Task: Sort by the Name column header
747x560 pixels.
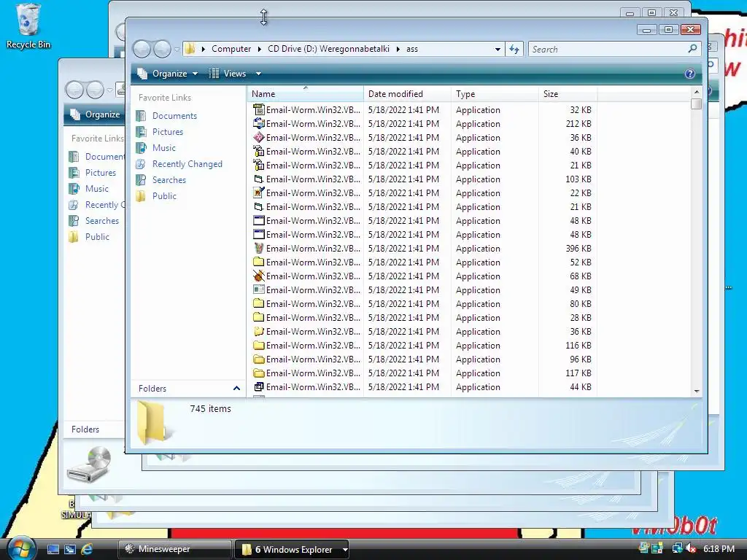Action: [x=306, y=94]
